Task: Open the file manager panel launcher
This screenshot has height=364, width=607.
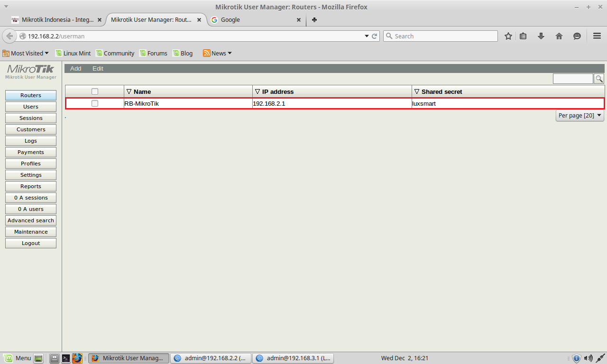Action: click(55, 358)
